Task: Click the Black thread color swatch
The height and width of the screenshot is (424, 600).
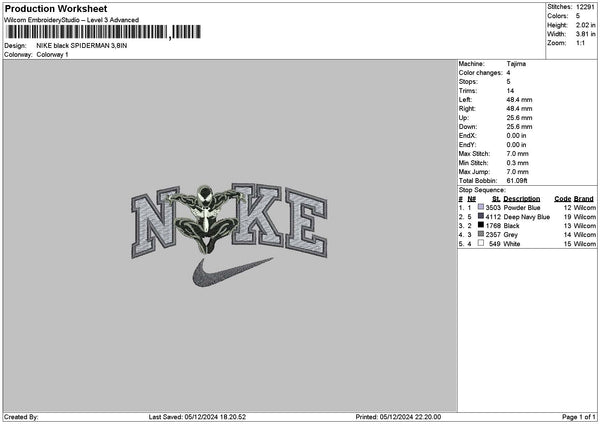Action: pyautogui.click(x=481, y=225)
